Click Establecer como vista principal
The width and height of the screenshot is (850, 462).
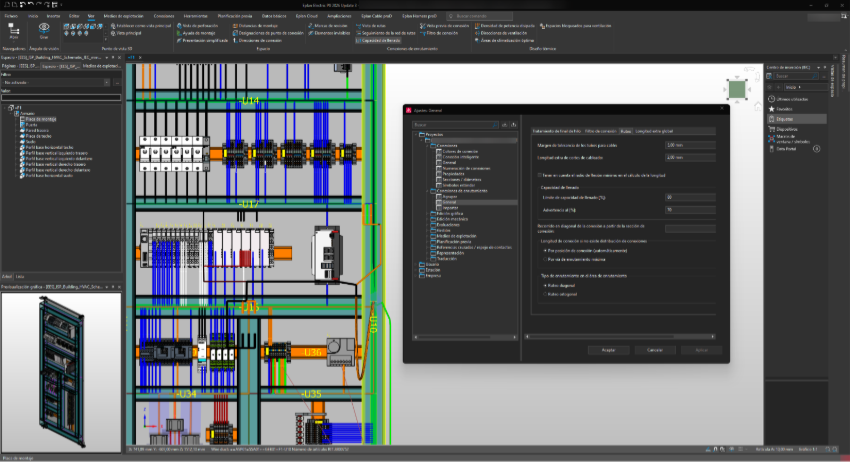point(140,25)
